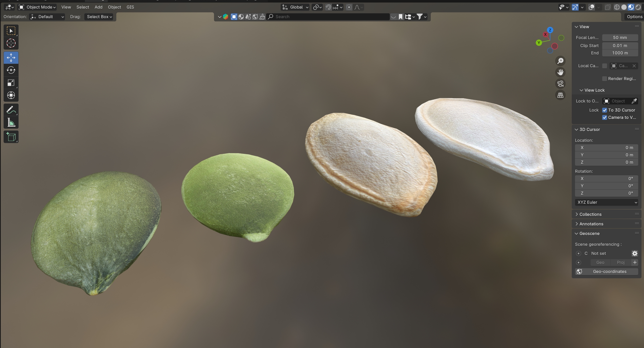
Task: Activate the Scale tool
Action: point(11,83)
